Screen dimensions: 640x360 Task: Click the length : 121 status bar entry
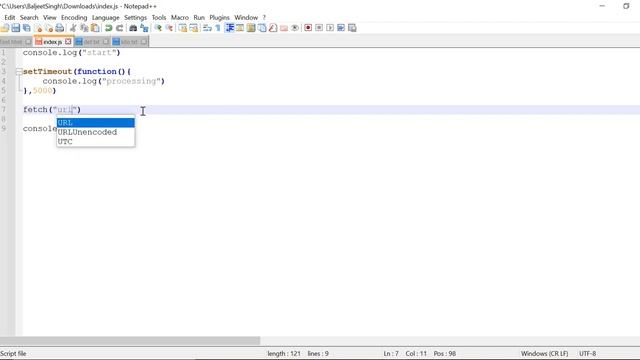pyautogui.click(x=284, y=353)
